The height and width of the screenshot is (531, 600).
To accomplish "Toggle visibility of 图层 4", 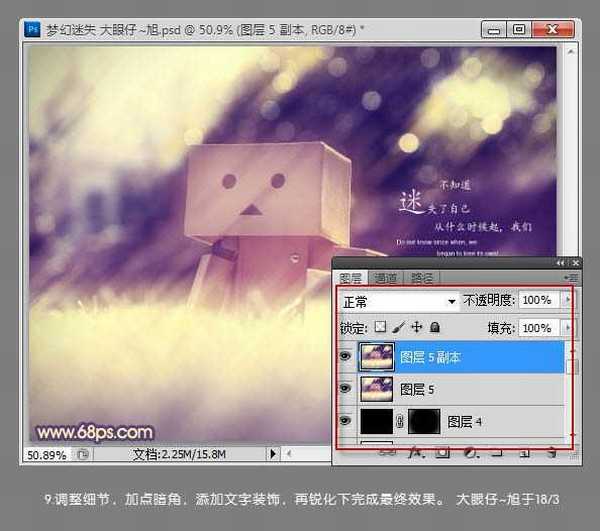I will [345, 421].
